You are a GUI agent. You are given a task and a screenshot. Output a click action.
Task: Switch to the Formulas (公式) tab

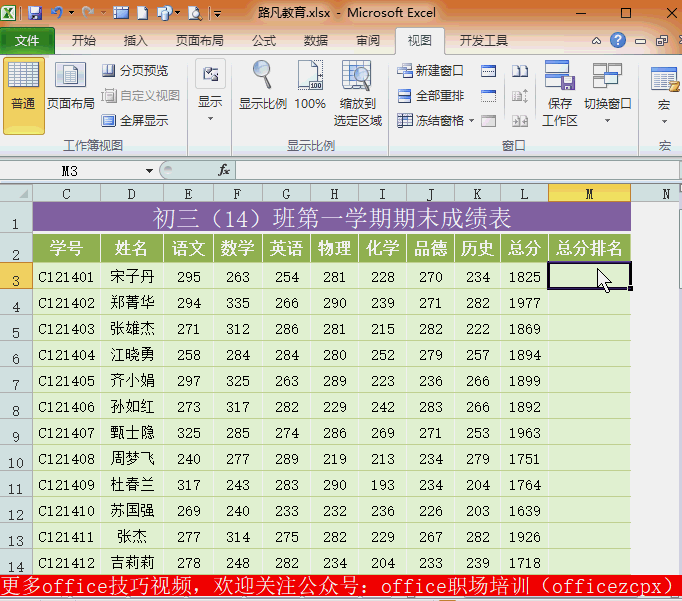click(264, 41)
